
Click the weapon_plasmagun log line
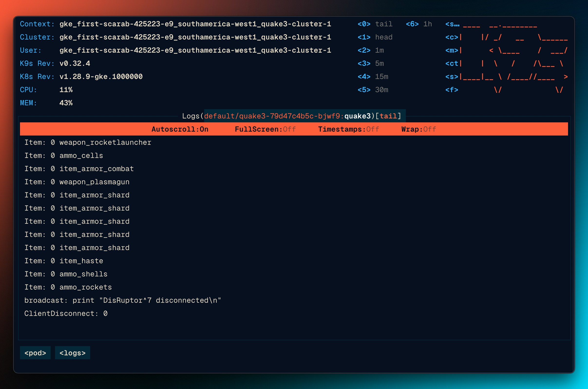77,182
